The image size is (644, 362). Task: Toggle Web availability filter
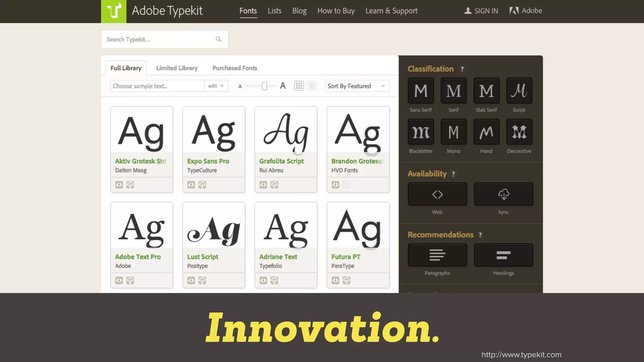437,194
